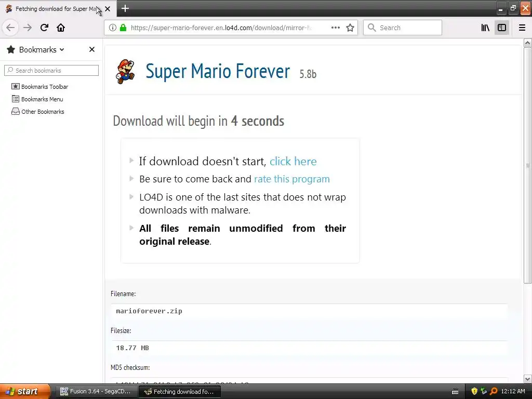Open the Bookmarks Toolbar folder
The image size is (532, 399).
pos(39,87)
